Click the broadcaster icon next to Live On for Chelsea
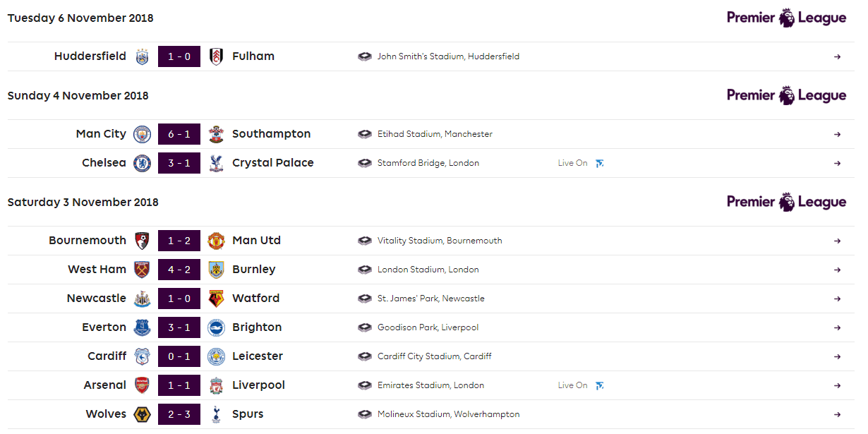868x434 pixels. (600, 162)
